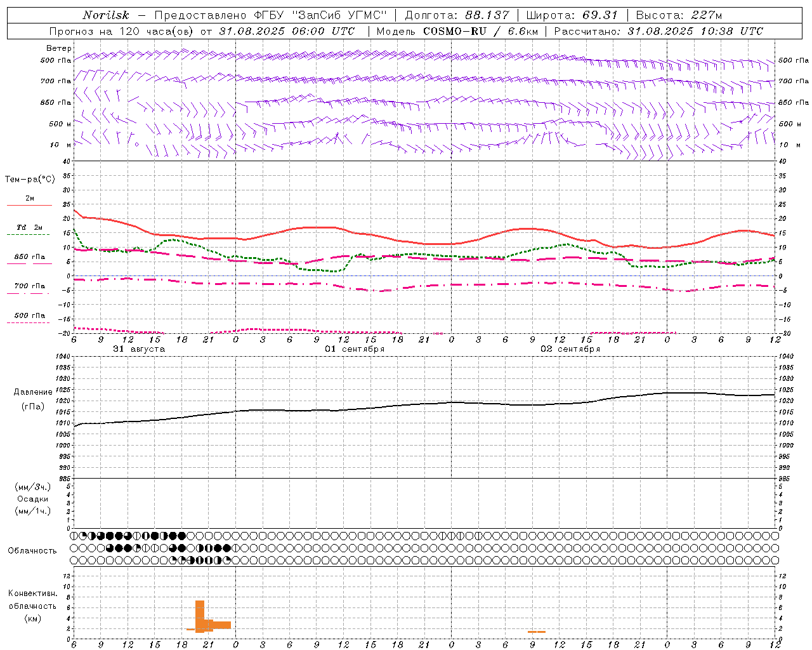Click the "Широта: 69.31" value
Screen dimensions: 812x650
(x=572, y=15)
